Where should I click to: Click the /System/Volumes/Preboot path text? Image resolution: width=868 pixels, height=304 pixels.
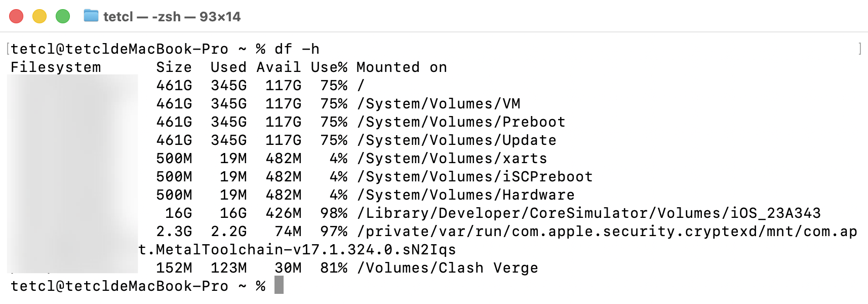[x=461, y=122]
